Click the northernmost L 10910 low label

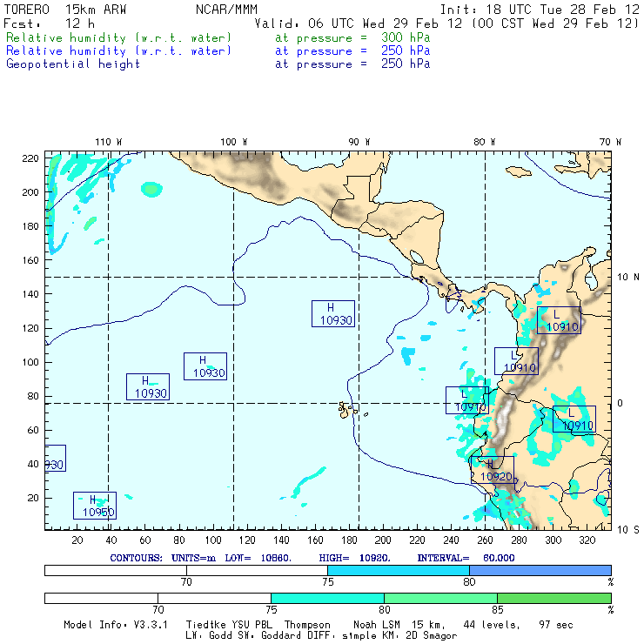[x=558, y=320]
